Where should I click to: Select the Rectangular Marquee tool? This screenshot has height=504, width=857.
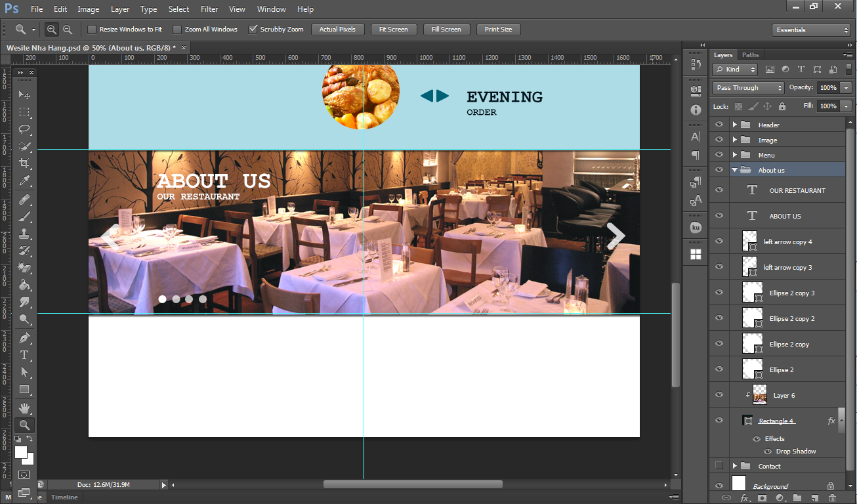click(x=24, y=112)
